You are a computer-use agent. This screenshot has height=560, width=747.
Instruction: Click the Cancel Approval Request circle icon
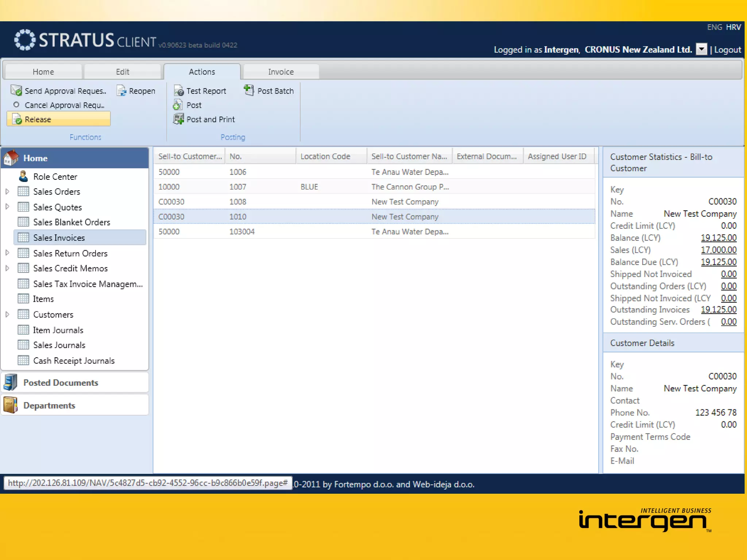[x=16, y=105]
